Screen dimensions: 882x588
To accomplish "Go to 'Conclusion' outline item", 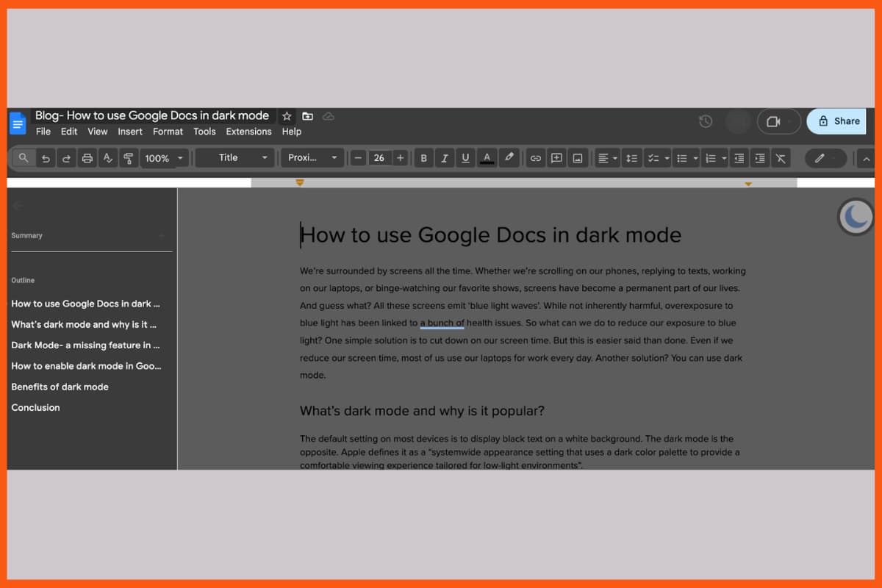I will [x=35, y=407].
